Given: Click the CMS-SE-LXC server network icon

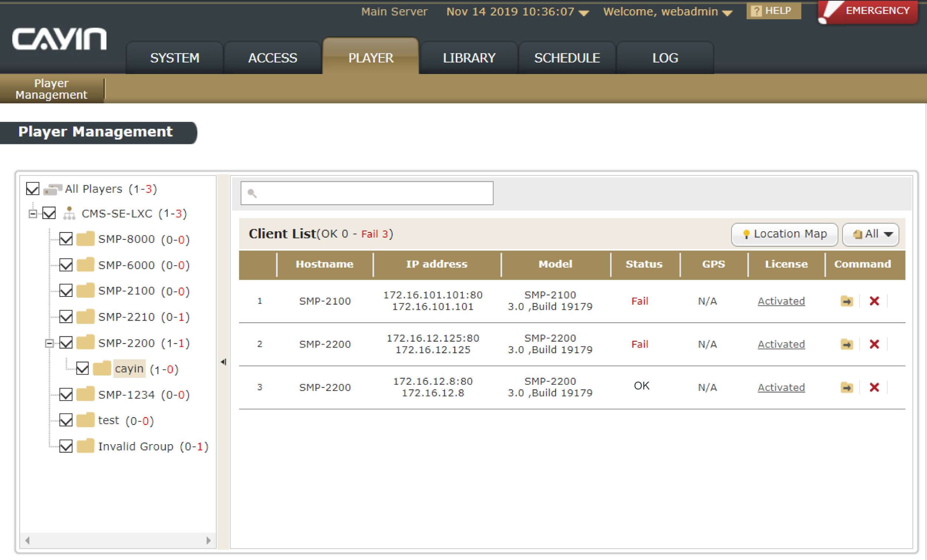Looking at the screenshot, I should [69, 213].
